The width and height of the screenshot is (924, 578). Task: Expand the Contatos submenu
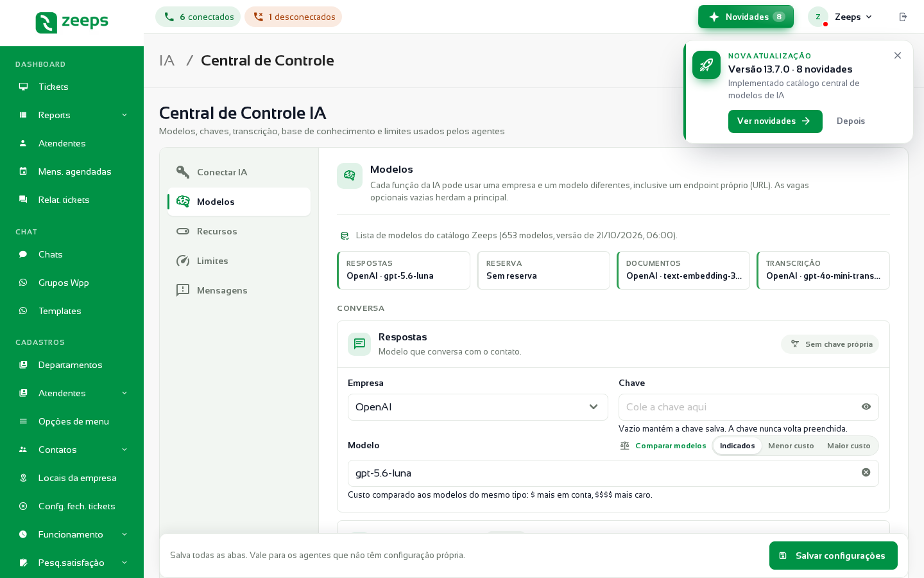[124, 450]
